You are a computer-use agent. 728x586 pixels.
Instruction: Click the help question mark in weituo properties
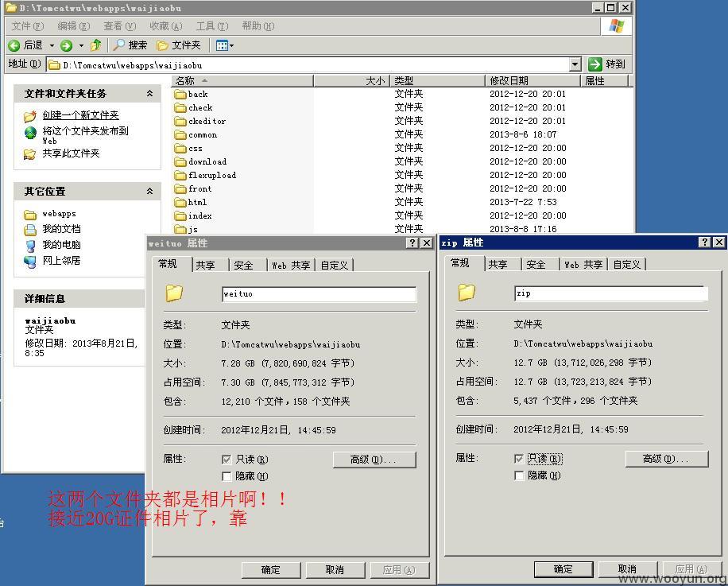pos(412,243)
